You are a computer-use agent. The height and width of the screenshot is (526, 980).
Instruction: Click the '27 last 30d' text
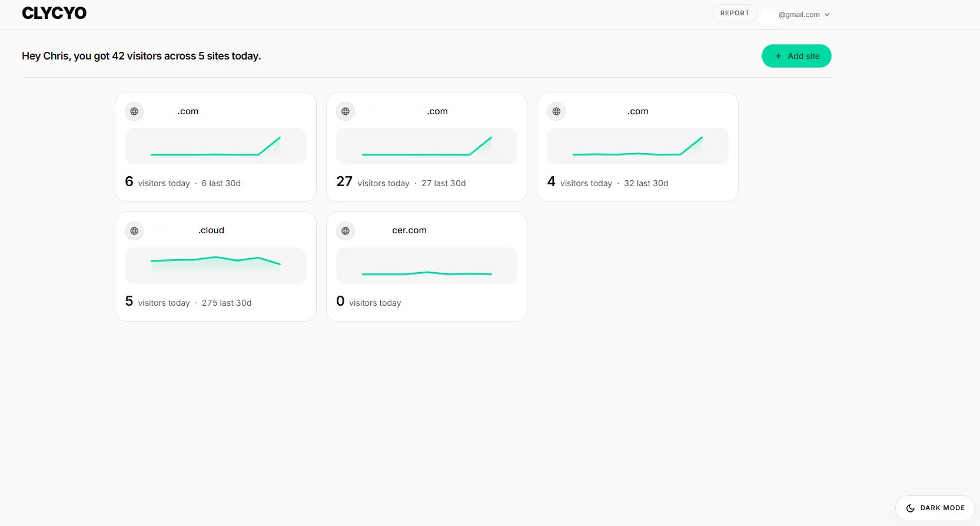coord(444,183)
